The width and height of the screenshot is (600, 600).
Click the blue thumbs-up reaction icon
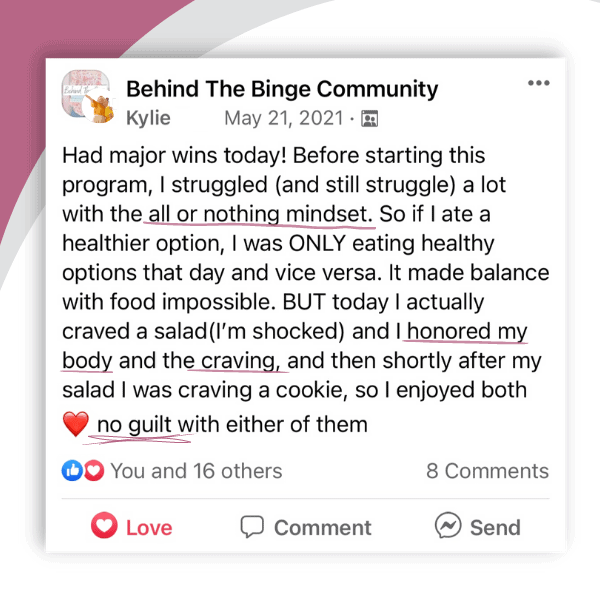72,471
